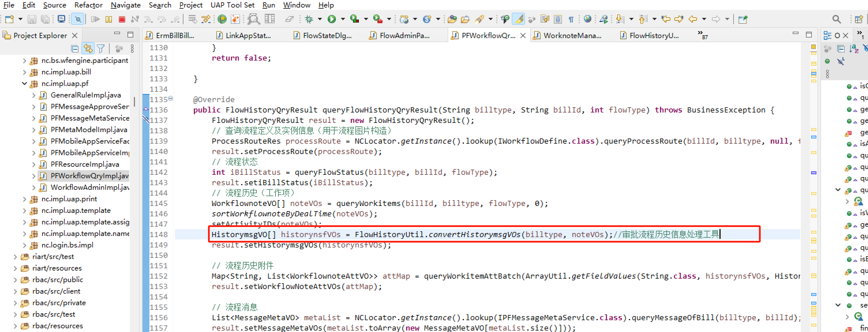Click the Debug bug icon

pyautogui.click(x=309, y=19)
